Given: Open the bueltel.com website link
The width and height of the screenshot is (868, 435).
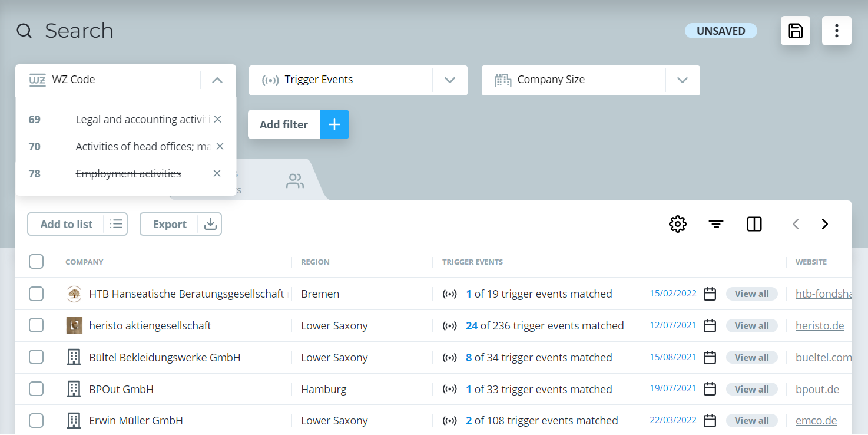Looking at the screenshot, I should 823,357.
